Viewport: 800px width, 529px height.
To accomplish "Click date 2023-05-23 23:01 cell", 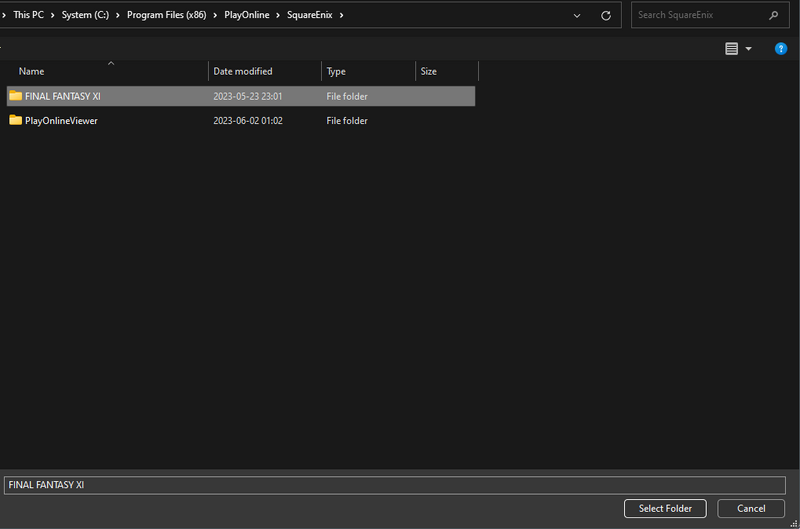I will [x=247, y=96].
